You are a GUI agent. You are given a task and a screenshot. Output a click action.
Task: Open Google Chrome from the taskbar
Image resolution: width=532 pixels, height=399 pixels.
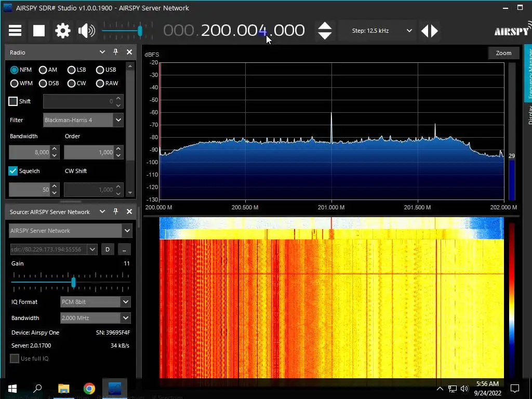pos(89,389)
